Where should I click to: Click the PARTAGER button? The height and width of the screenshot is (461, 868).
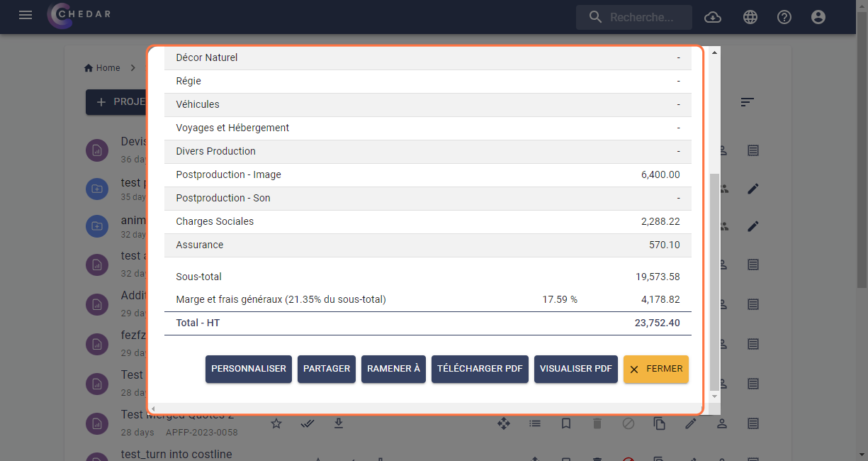(327, 369)
